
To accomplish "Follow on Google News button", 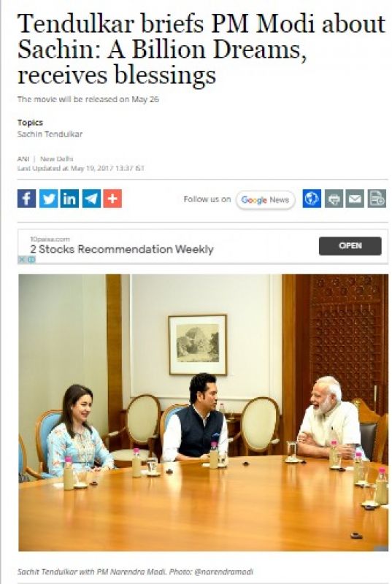I will pyautogui.click(x=265, y=200).
